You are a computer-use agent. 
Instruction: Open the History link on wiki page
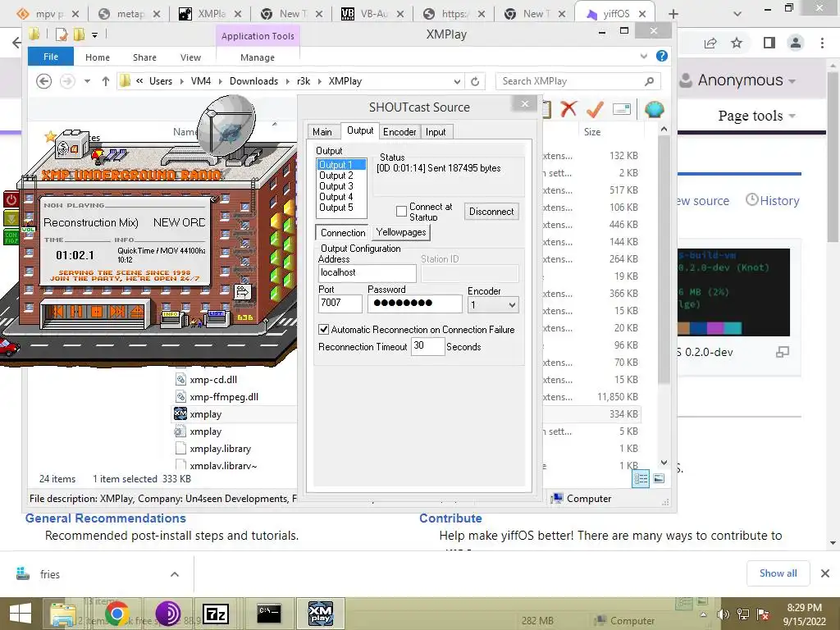(x=773, y=200)
